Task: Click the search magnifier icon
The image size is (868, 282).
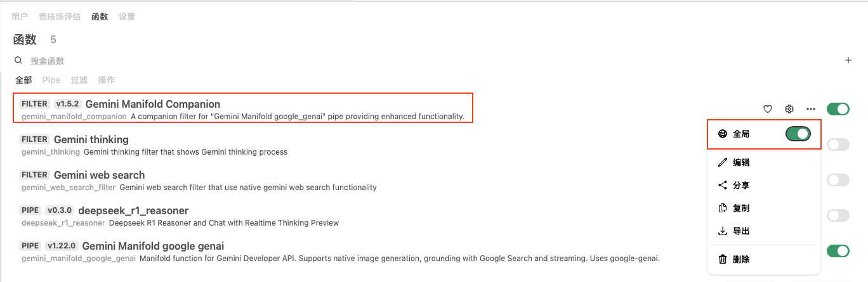Action: point(18,61)
